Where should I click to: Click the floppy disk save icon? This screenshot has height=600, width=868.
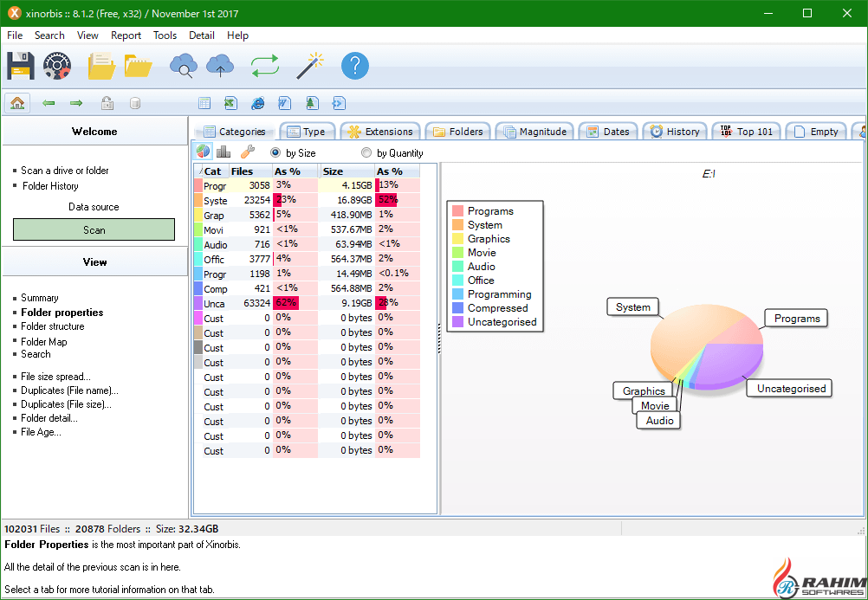coord(21,66)
